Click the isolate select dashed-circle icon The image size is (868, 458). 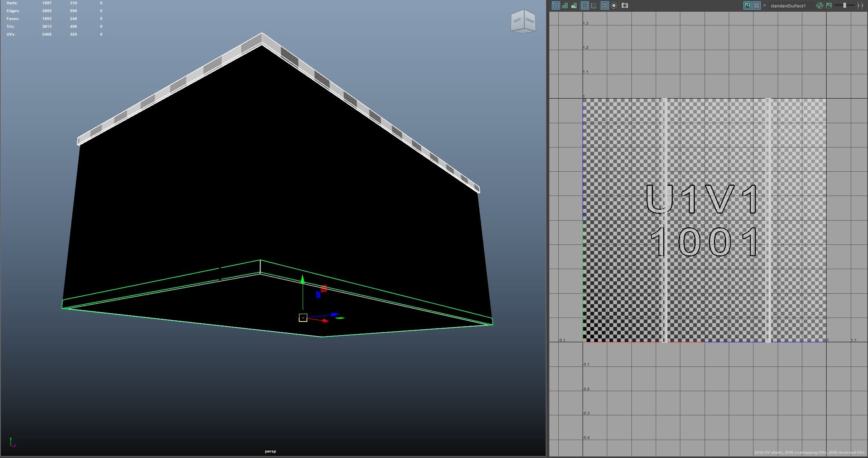pos(614,5)
